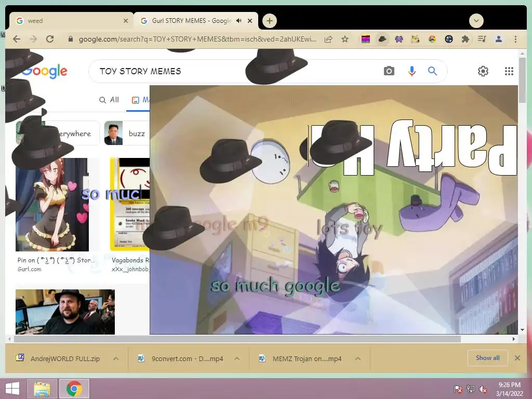This screenshot has width=532, height=399.
Task: Click the vertical scrollbar thumb
Action: tap(522, 80)
